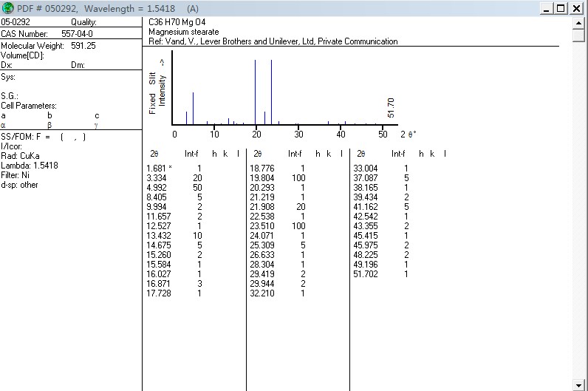This screenshot has width=588, height=391.
Task: Click the d-sp: other entry
Action: 19,185
